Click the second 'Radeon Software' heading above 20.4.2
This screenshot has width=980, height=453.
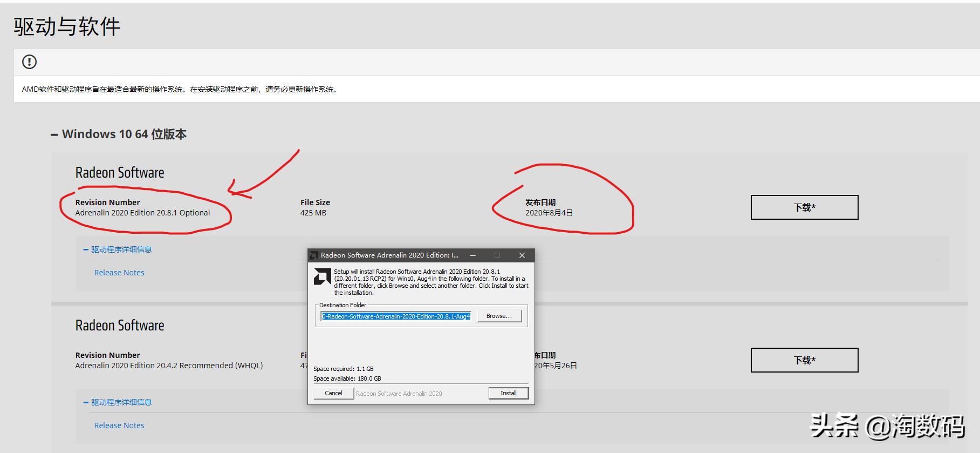pos(120,326)
